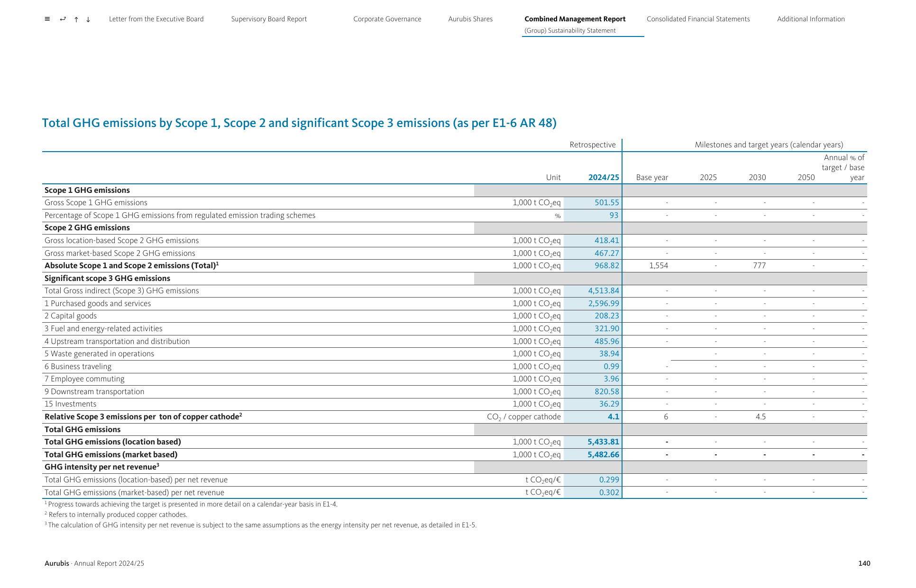Click 'Aurubis · Annual Report 2024/25' footer
916x588 pixels.
(x=94, y=564)
